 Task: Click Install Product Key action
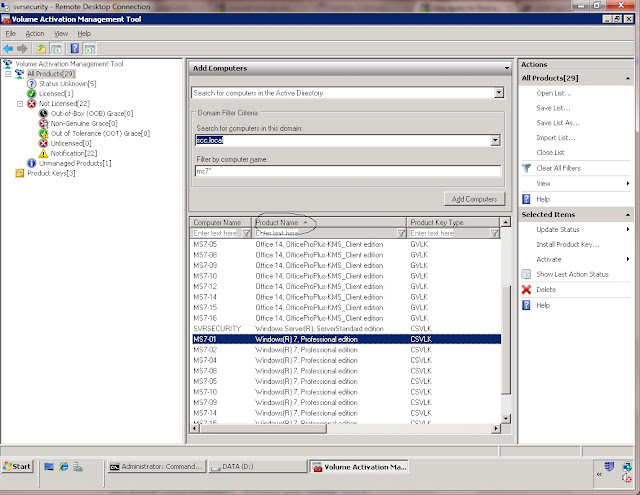[568, 244]
